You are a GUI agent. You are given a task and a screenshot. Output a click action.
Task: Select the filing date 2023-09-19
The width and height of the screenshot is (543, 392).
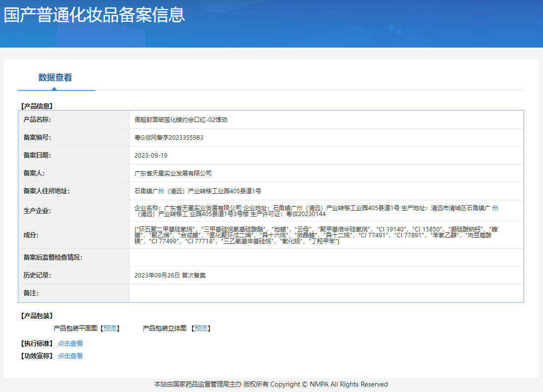click(151, 156)
